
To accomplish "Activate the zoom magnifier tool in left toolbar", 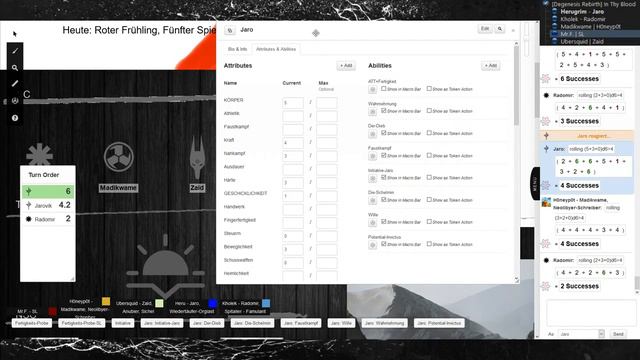I will [x=15, y=68].
